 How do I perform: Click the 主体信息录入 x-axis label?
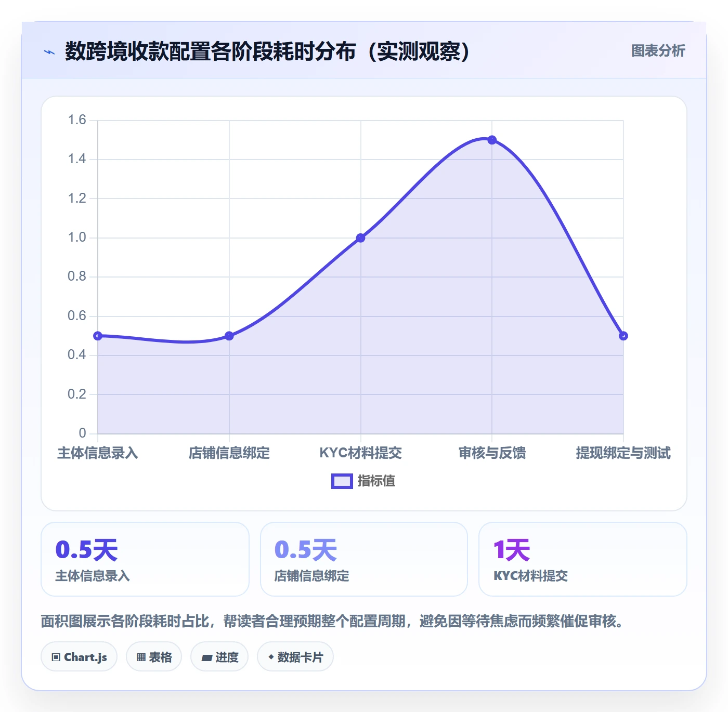(98, 453)
